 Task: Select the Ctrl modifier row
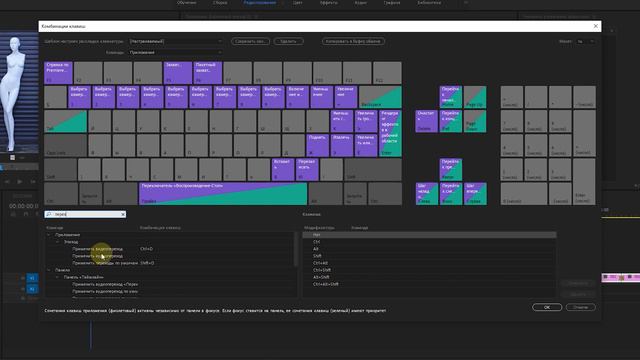429,242
